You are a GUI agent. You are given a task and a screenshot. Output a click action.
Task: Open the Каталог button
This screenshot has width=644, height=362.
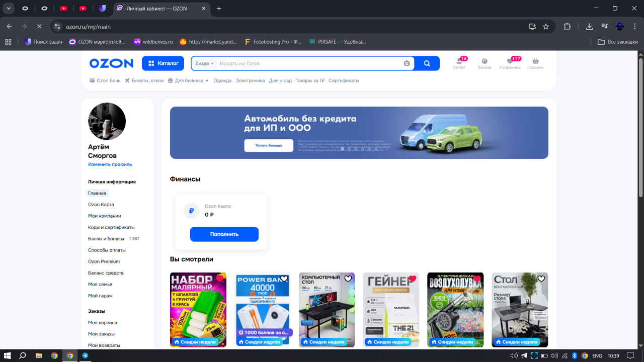(163, 63)
